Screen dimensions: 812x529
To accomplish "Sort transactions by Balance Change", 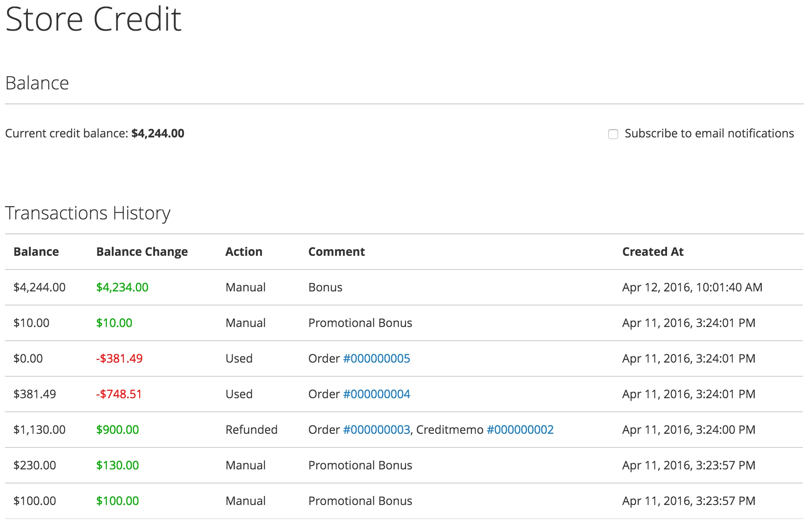I will [142, 251].
